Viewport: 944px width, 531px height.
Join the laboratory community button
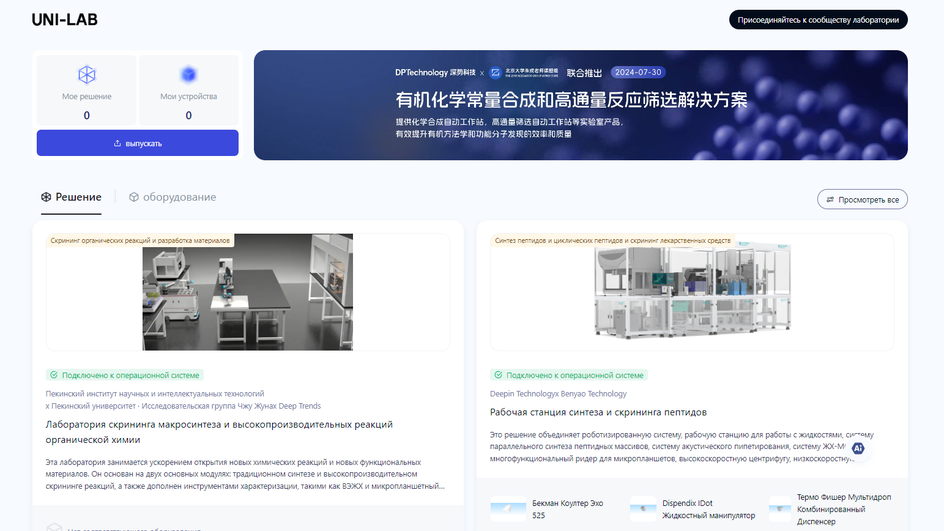point(818,20)
